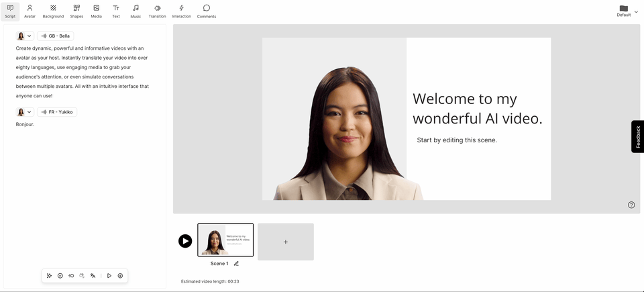
Task: Open the Background settings
Action: pos(53,11)
